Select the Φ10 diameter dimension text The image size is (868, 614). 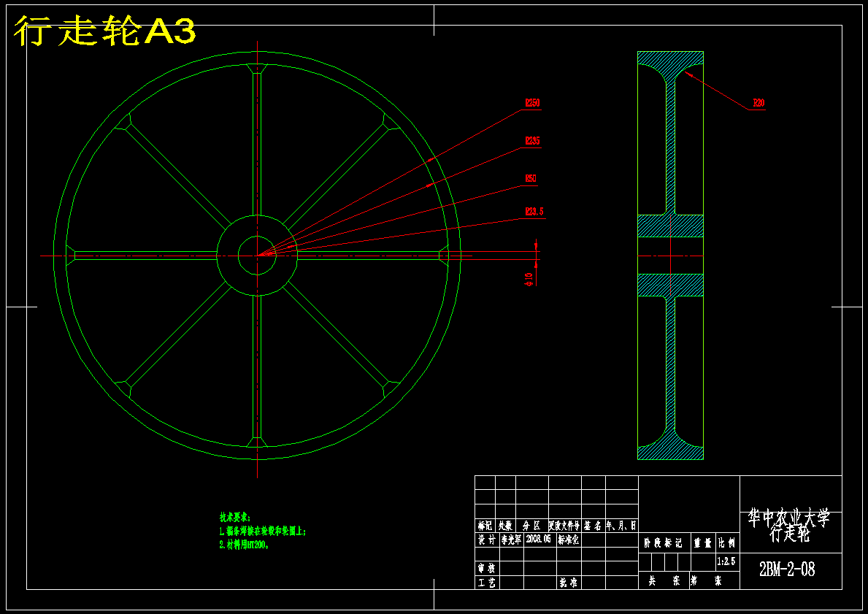pos(529,280)
